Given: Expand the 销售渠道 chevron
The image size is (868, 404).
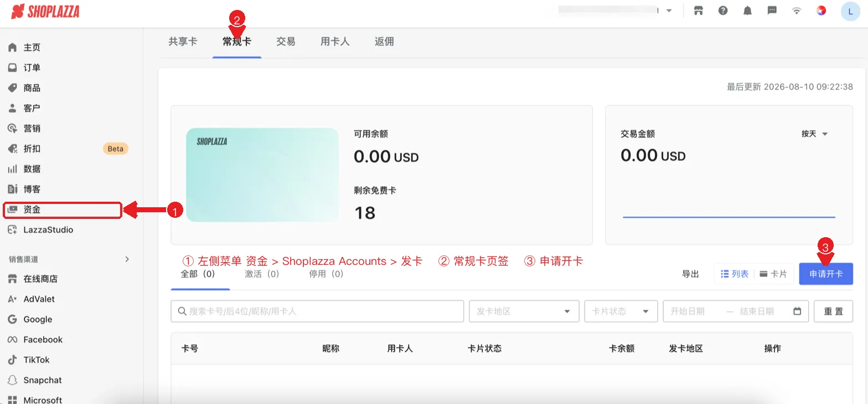Looking at the screenshot, I should point(127,259).
